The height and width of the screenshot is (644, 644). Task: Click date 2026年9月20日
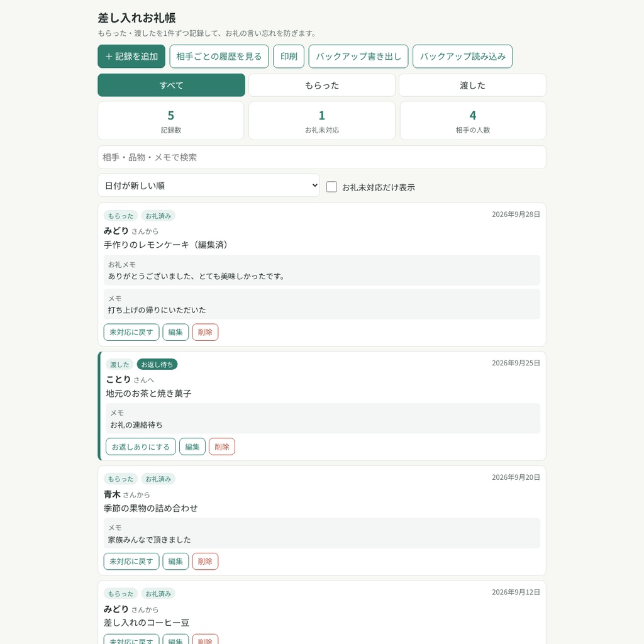[516, 477]
